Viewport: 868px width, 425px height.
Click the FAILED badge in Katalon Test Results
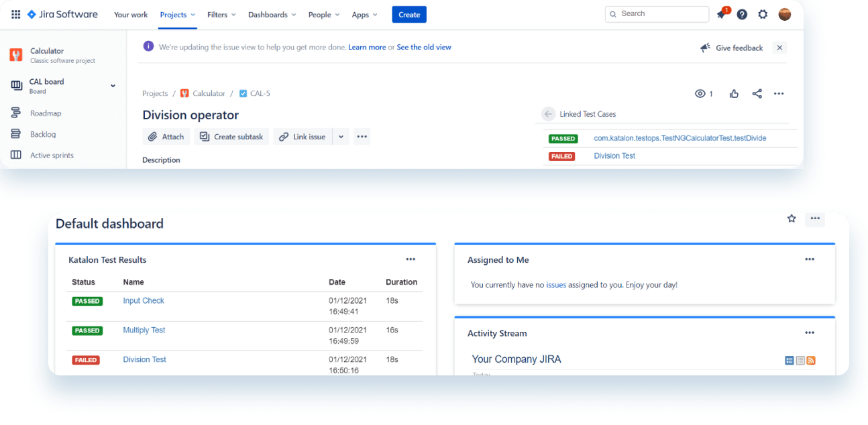(x=86, y=361)
